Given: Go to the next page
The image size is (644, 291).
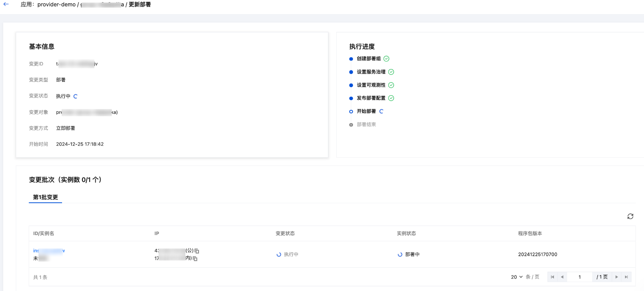Looking at the screenshot, I should pos(616,277).
